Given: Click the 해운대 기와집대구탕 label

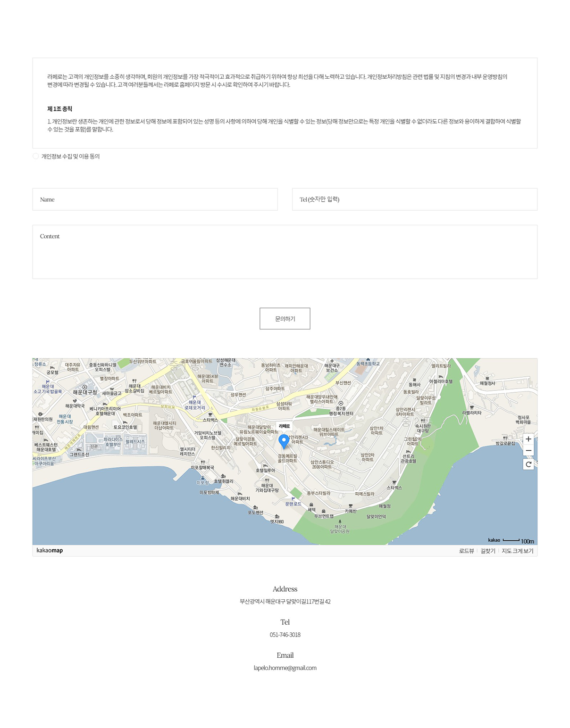Looking at the screenshot, I should tap(267, 488).
